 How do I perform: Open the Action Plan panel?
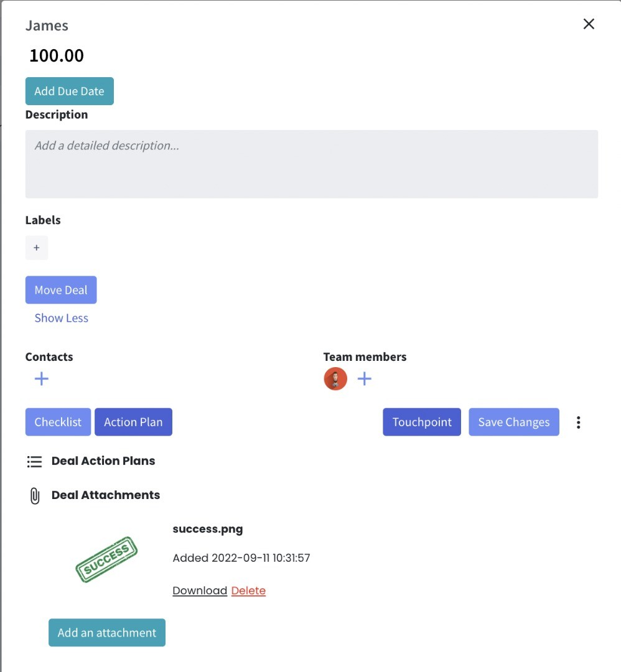click(x=133, y=422)
